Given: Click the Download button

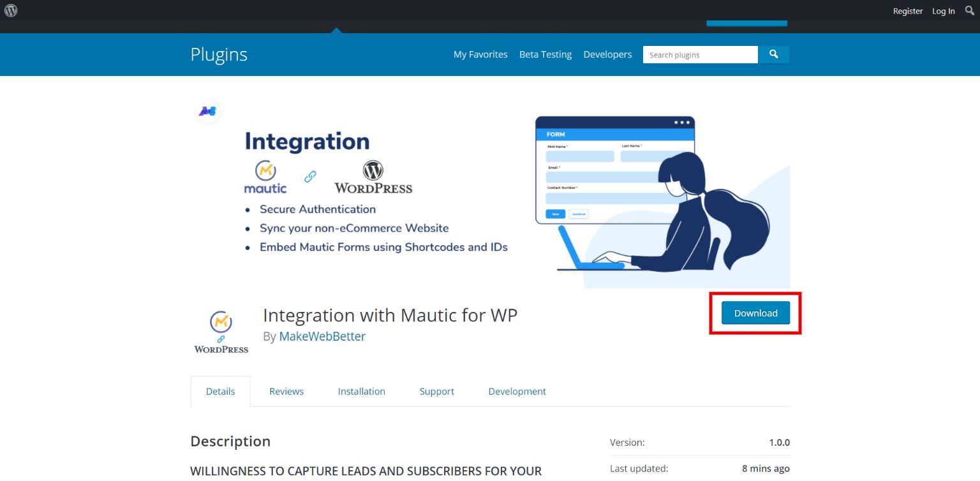Looking at the screenshot, I should click(x=755, y=313).
